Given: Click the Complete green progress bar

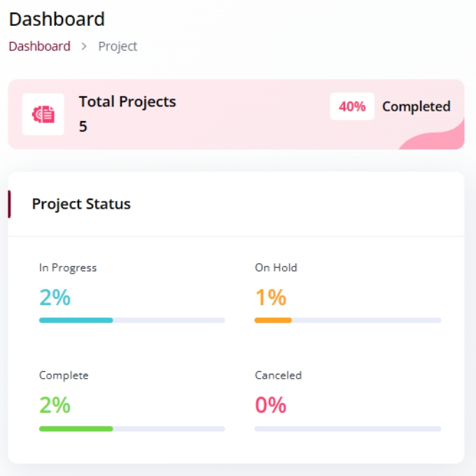Looking at the screenshot, I should point(132,428).
